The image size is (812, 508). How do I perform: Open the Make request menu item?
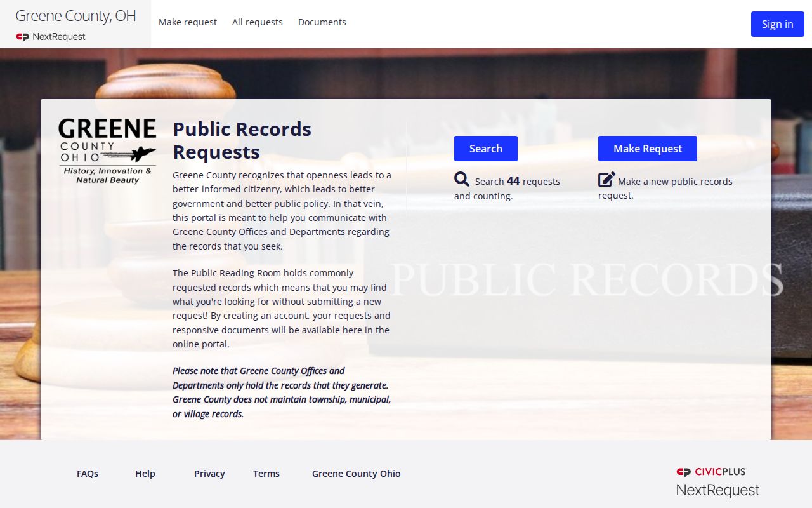[188, 22]
